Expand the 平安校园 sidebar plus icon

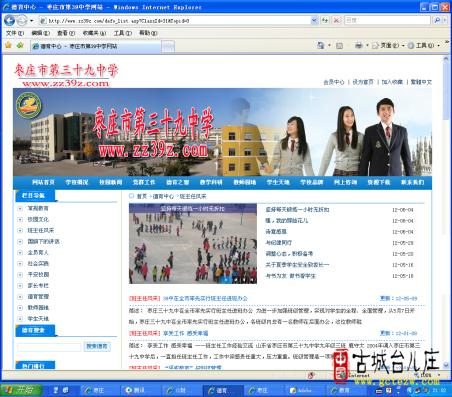tap(20, 275)
